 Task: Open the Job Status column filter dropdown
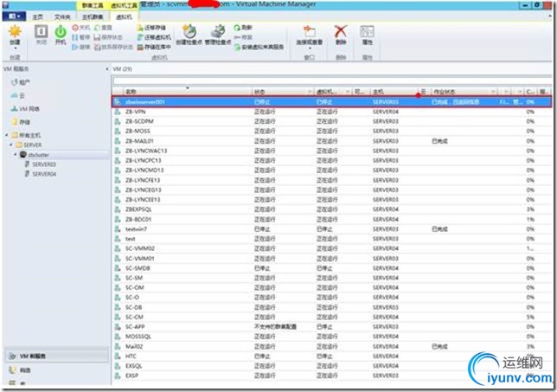[x=493, y=92]
